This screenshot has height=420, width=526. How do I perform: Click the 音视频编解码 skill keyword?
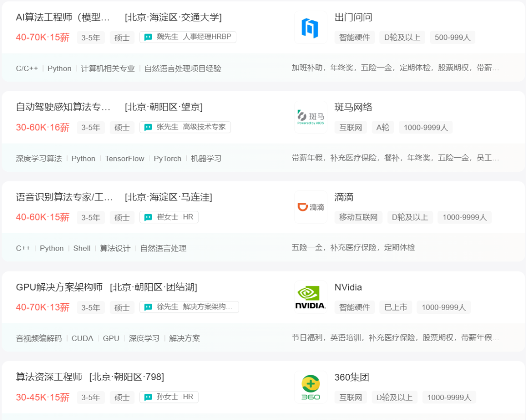pos(39,338)
